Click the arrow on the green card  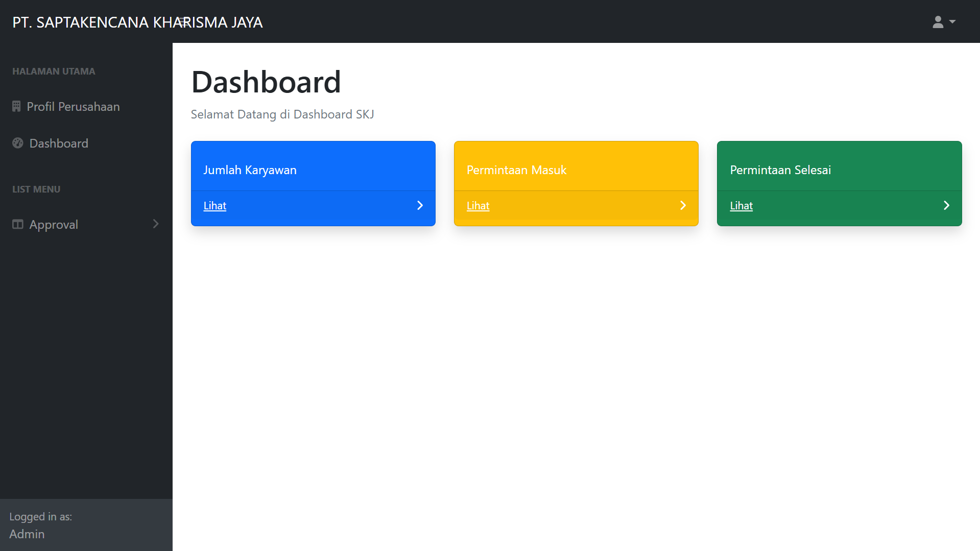pos(946,205)
